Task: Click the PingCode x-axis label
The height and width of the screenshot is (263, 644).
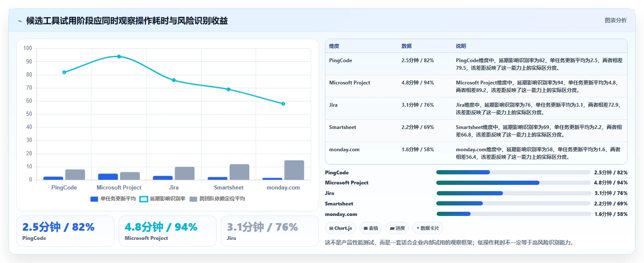Action: point(64,187)
